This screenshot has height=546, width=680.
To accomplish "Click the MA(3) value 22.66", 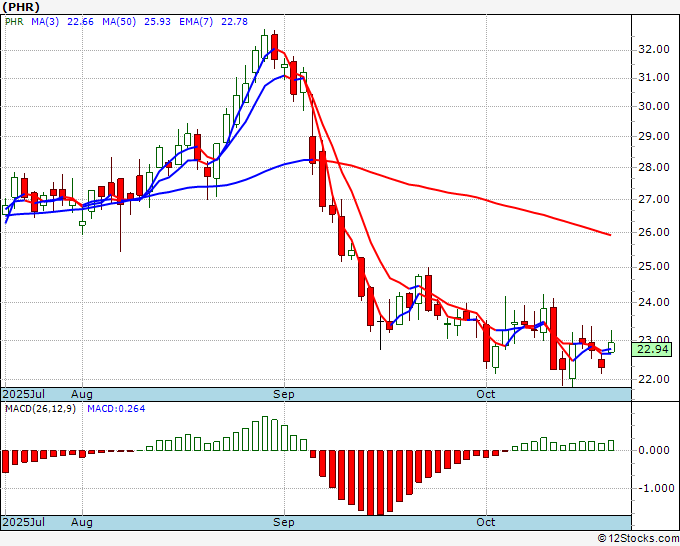I will click(80, 22).
